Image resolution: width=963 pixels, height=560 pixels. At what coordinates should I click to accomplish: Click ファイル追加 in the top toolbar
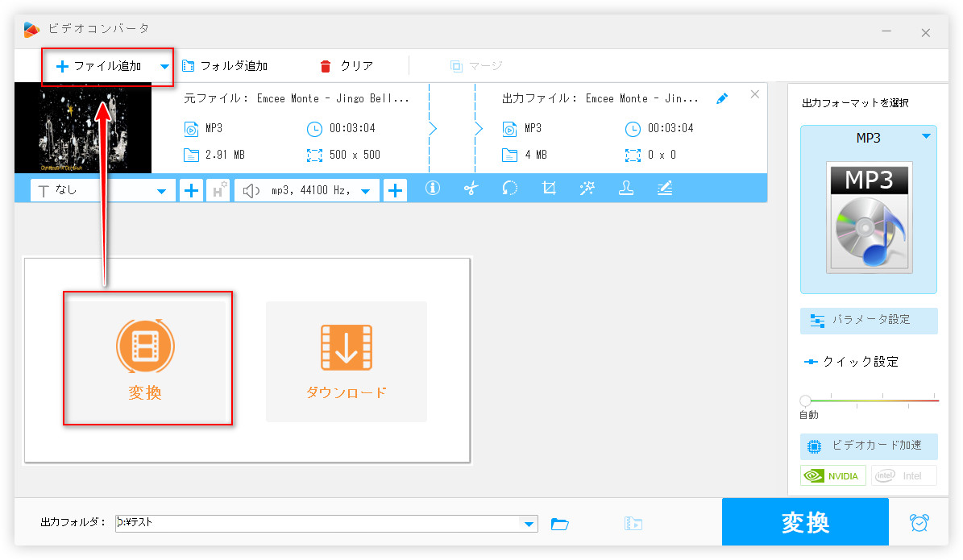98,66
